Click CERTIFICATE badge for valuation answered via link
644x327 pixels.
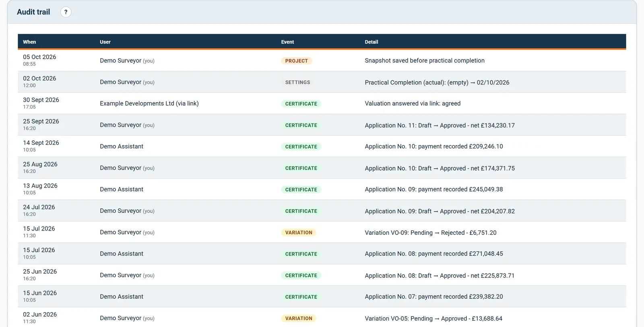coord(301,104)
